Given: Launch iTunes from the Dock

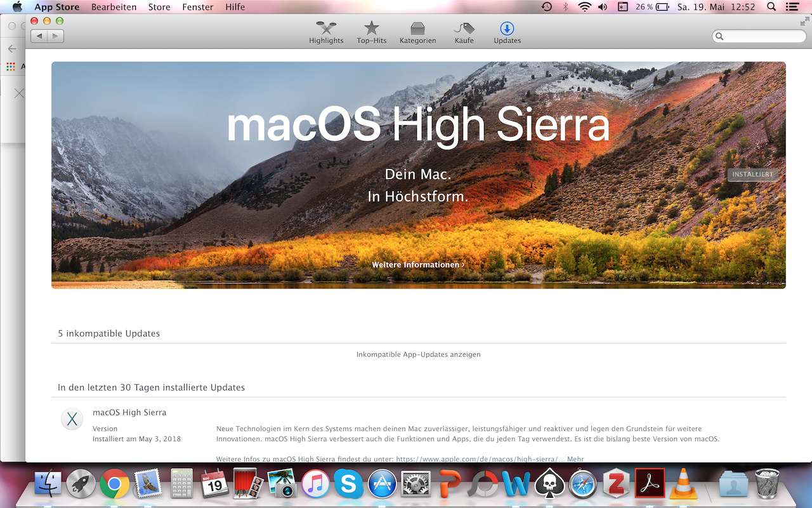Looking at the screenshot, I should [x=315, y=485].
